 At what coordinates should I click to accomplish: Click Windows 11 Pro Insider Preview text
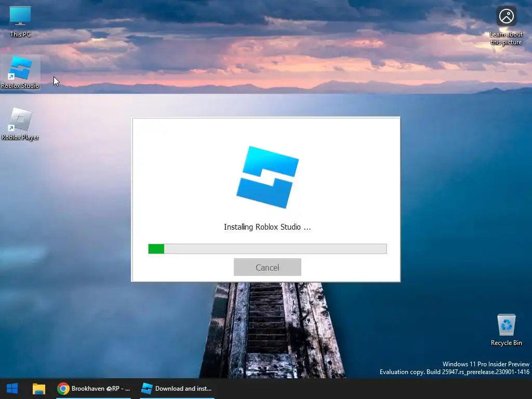point(486,364)
